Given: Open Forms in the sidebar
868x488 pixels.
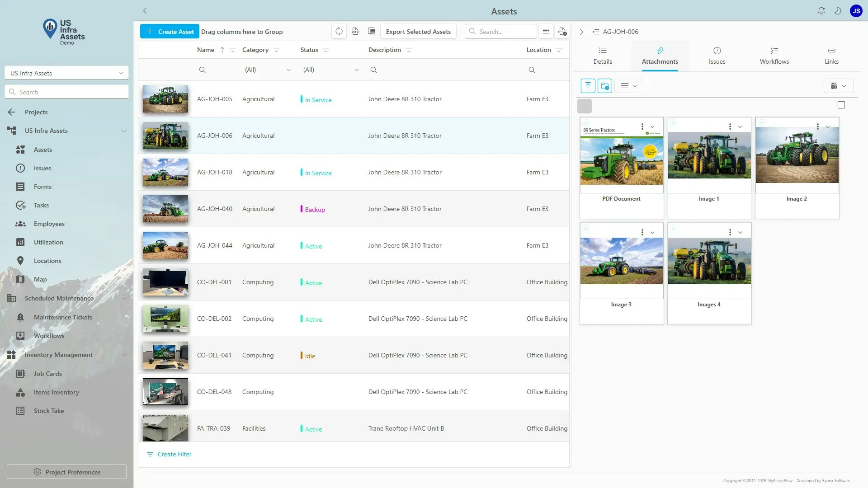Looking at the screenshot, I should [42, 187].
